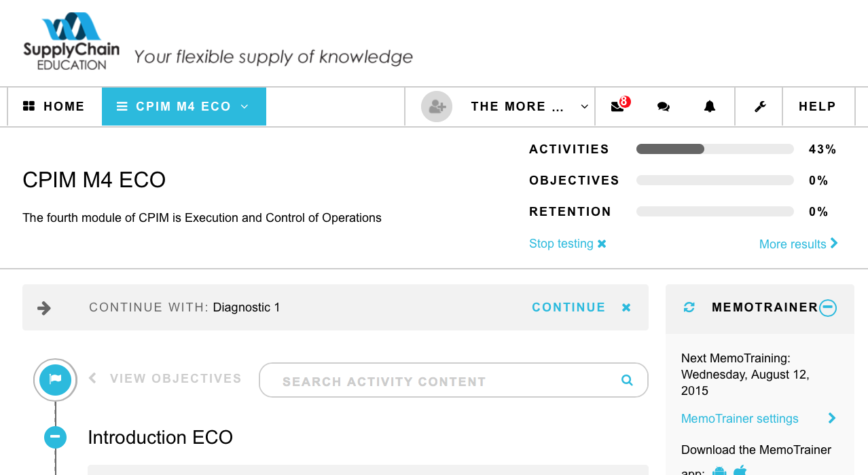Open the HELP menu item
The height and width of the screenshot is (475, 868).
click(818, 107)
